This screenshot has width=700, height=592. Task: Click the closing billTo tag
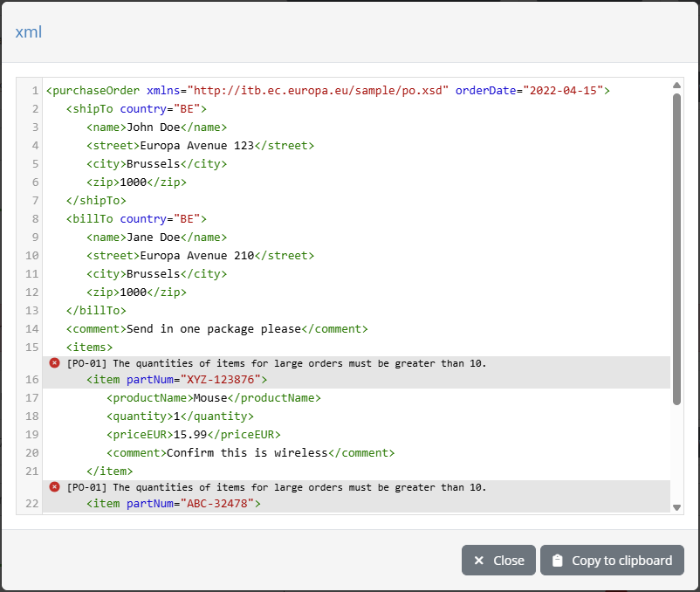pyautogui.click(x=96, y=310)
